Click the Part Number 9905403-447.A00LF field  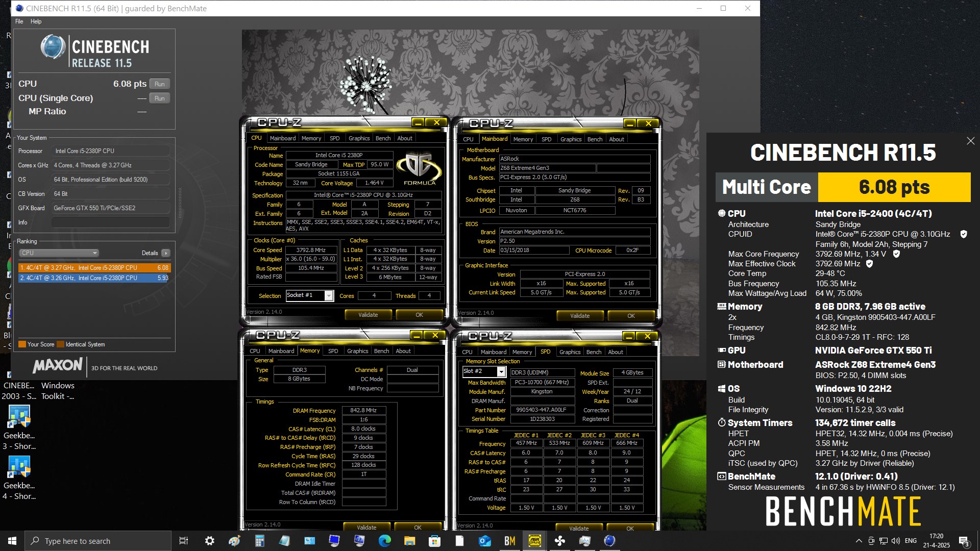point(542,410)
